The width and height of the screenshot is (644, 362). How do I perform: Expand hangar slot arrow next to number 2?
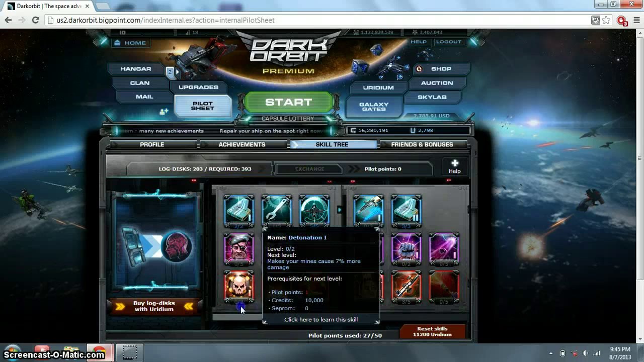click(x=177, y=72)
